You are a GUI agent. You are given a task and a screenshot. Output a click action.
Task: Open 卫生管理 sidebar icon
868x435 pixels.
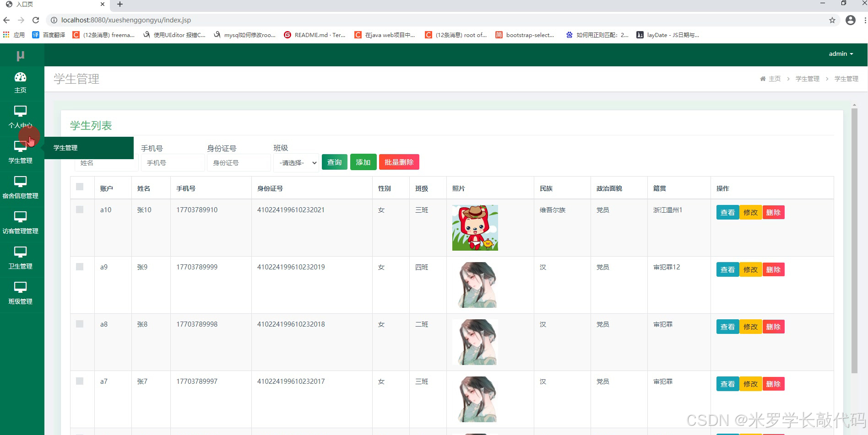pyautogui.click(x=20, y=252)
